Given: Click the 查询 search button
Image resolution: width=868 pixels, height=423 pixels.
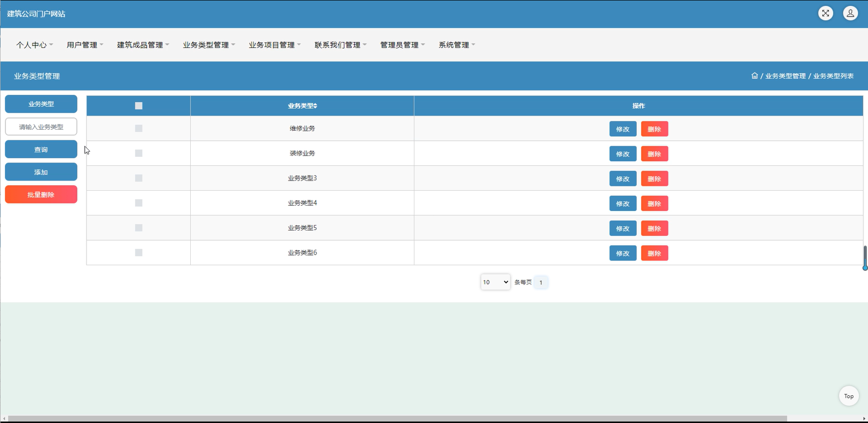Looking at the screenshot, I should point(41,150).
